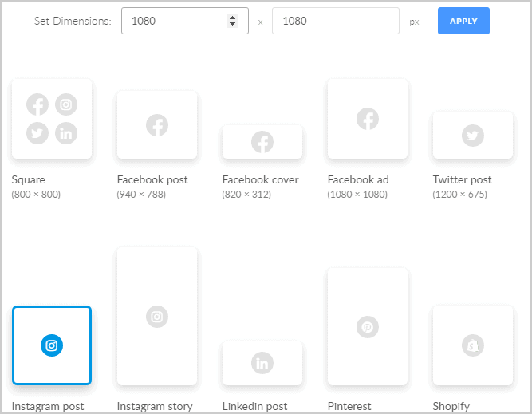This screenshot has height=414, width=532.
Task: Click the Square label text
Action: tap(29, 179)
